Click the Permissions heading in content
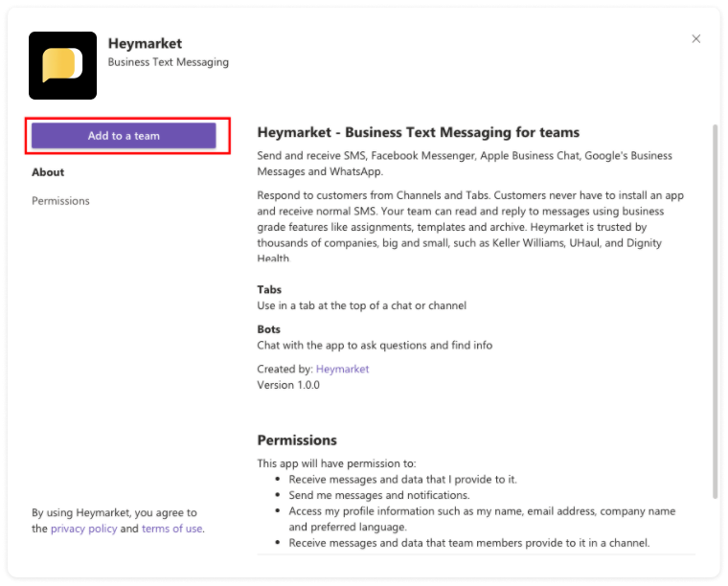728x586 pixels. pyautogui.click(x=297, y=440)
